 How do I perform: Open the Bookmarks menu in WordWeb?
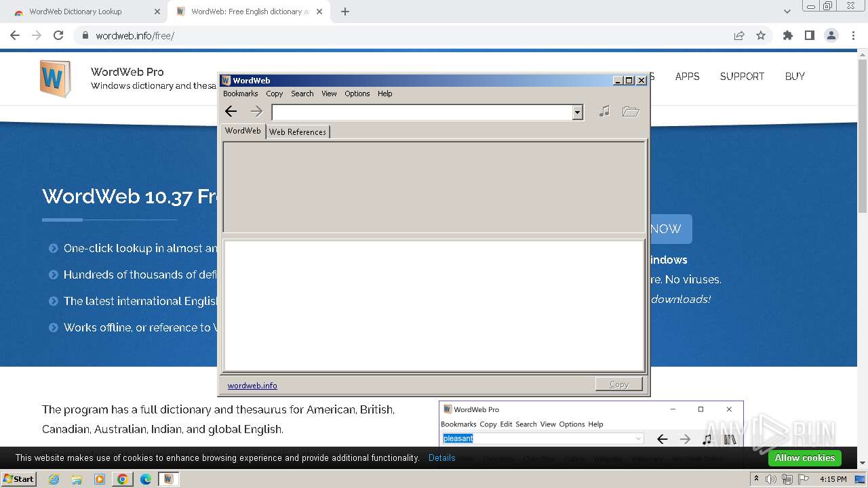241,94
